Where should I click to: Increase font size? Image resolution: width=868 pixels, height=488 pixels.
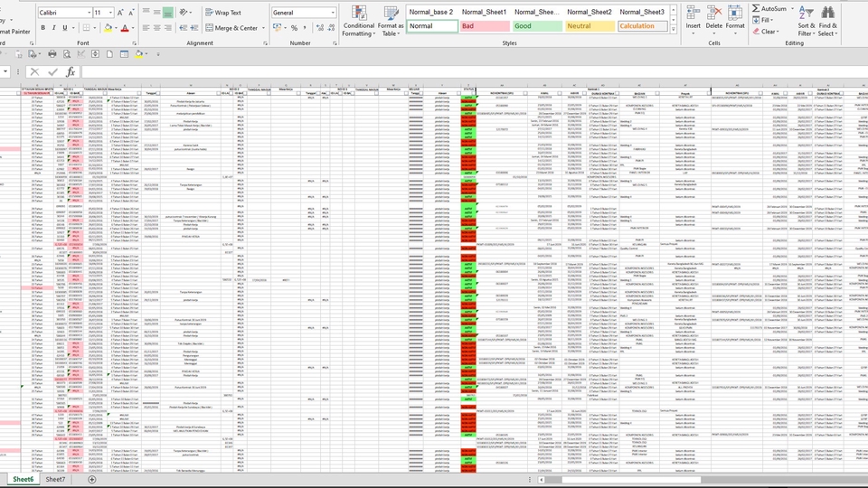(x=120, y=12)
